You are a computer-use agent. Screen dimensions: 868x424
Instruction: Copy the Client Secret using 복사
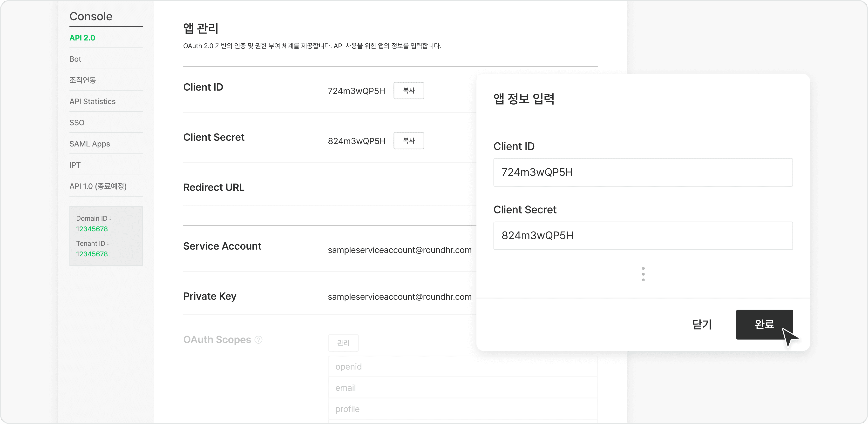[409, 140]
